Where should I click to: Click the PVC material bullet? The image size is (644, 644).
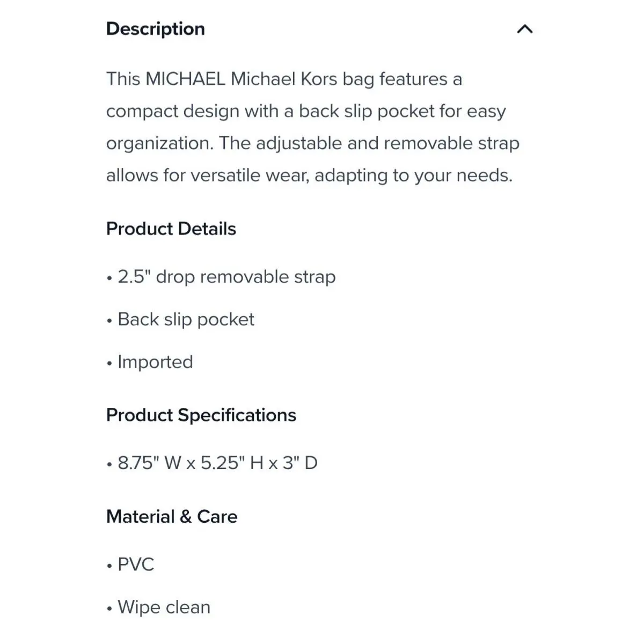130,565
